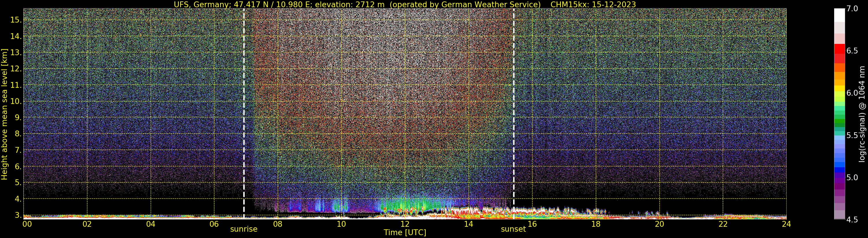Click the bright red colorbar segment at 6.5
This screenshot has width=868, height=238.
pyautogui.click(x=839, y=49)
